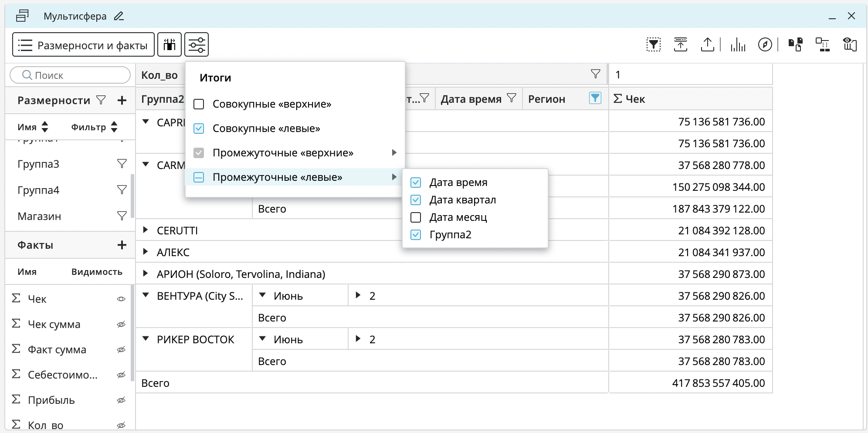Click the export upload arrow icon

(x=707, y=44)
